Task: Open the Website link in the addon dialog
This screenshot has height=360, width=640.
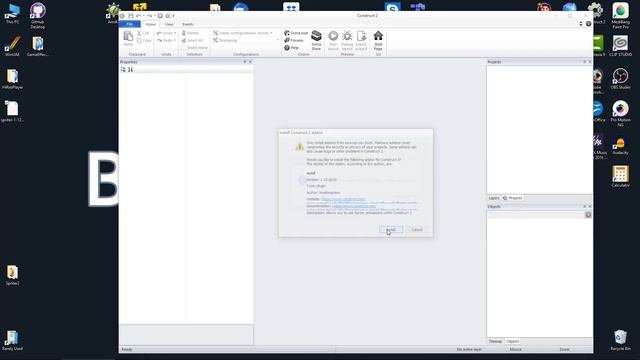Action: click(343, 199)
